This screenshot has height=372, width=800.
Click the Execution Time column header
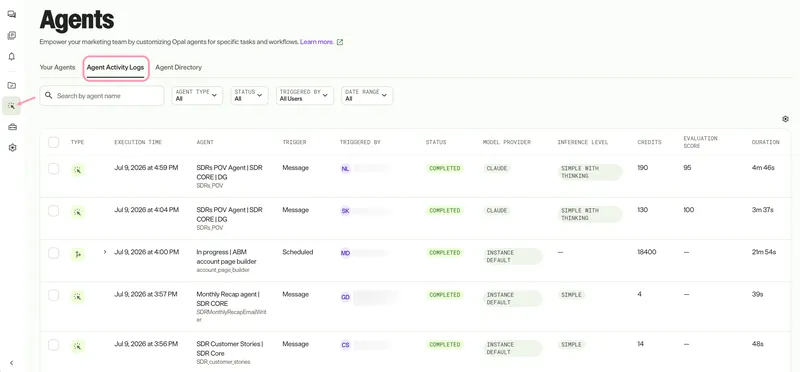pyautogui.click(x=137, y=142)
